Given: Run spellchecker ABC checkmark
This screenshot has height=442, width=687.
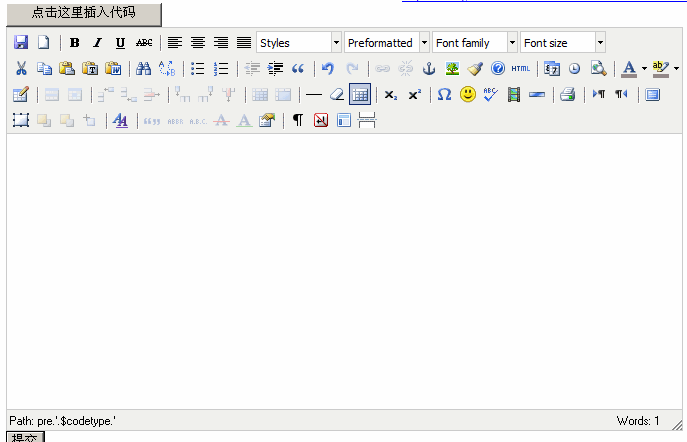Looking at the screenshot, I should (491, 94).
